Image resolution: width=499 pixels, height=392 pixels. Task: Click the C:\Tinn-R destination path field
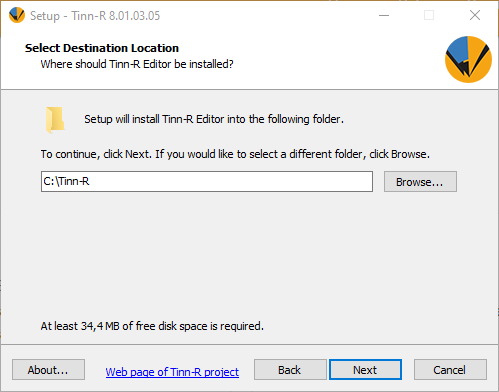coord(207,182)
